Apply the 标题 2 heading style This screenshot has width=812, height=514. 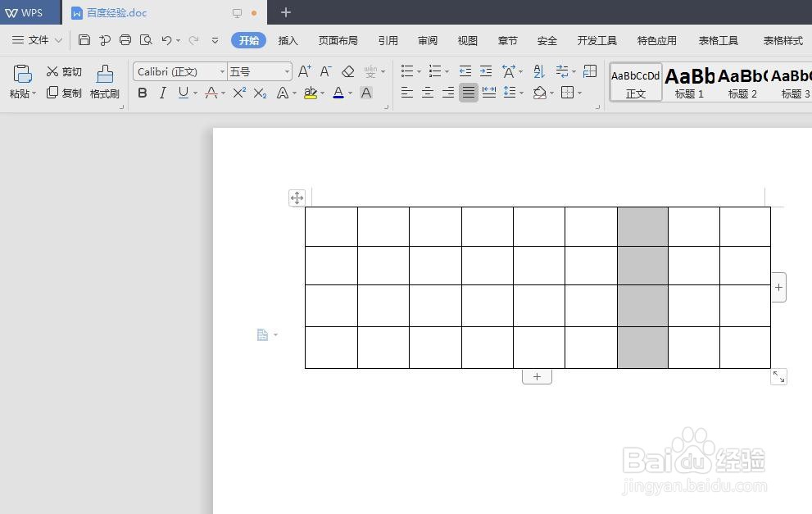point(742,83)
